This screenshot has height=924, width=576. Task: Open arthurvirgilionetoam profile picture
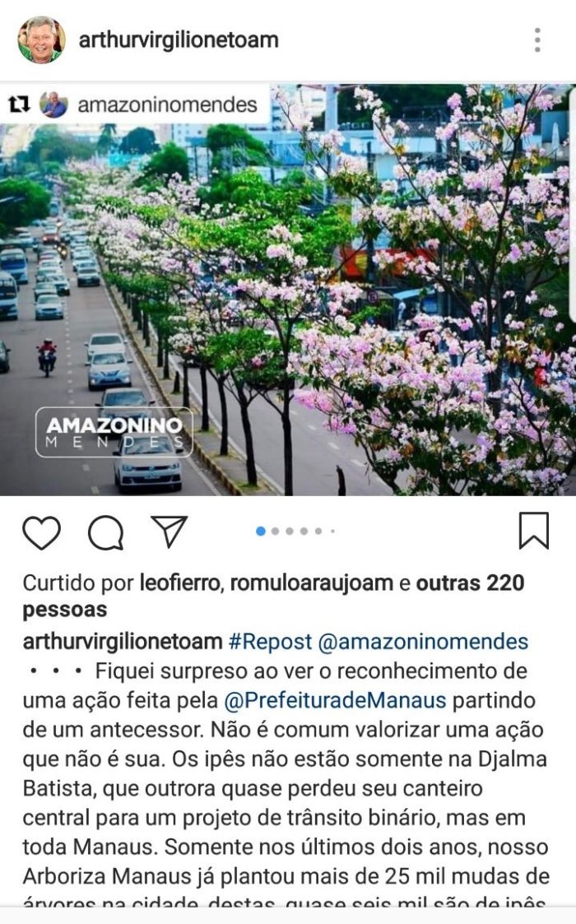pyautogui.click(x=40, y=39)
